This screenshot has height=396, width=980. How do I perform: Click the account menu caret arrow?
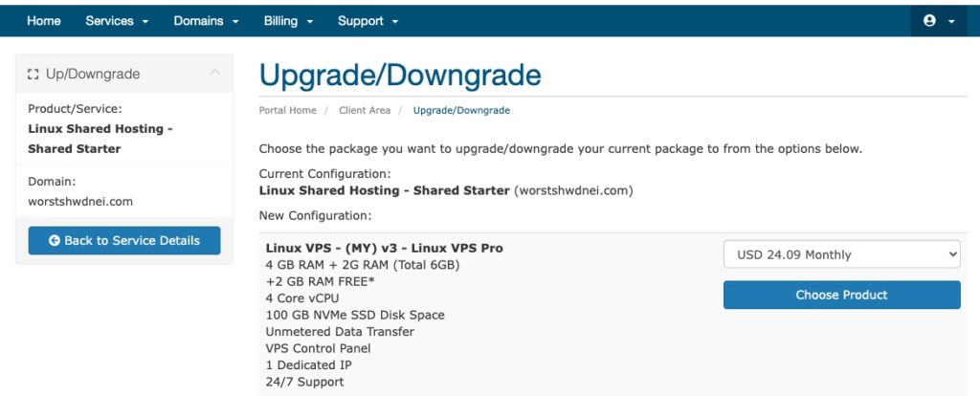951,21
